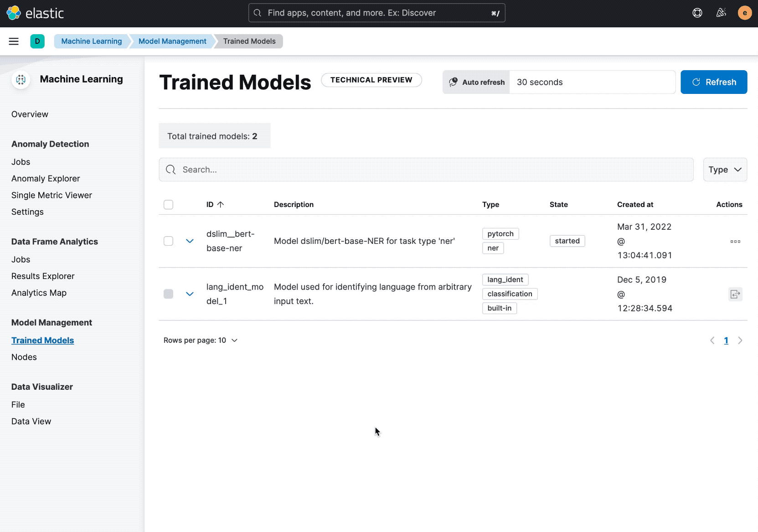758x532 pixels.
Task: Expand the dslim__bert-base-ner row details
Action: coord(190,241)
